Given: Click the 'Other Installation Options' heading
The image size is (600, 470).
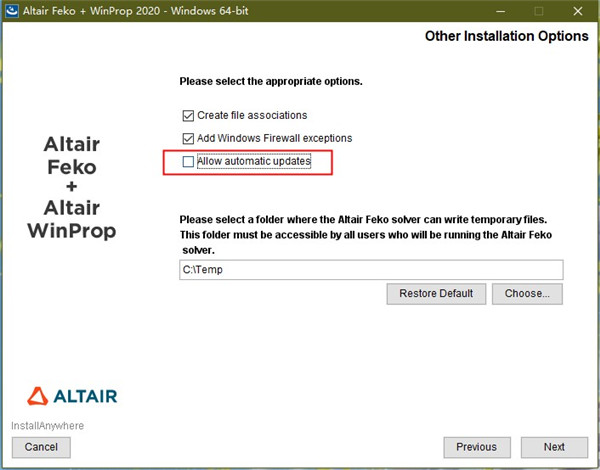Looking at the screenshot, I should 507,36.
